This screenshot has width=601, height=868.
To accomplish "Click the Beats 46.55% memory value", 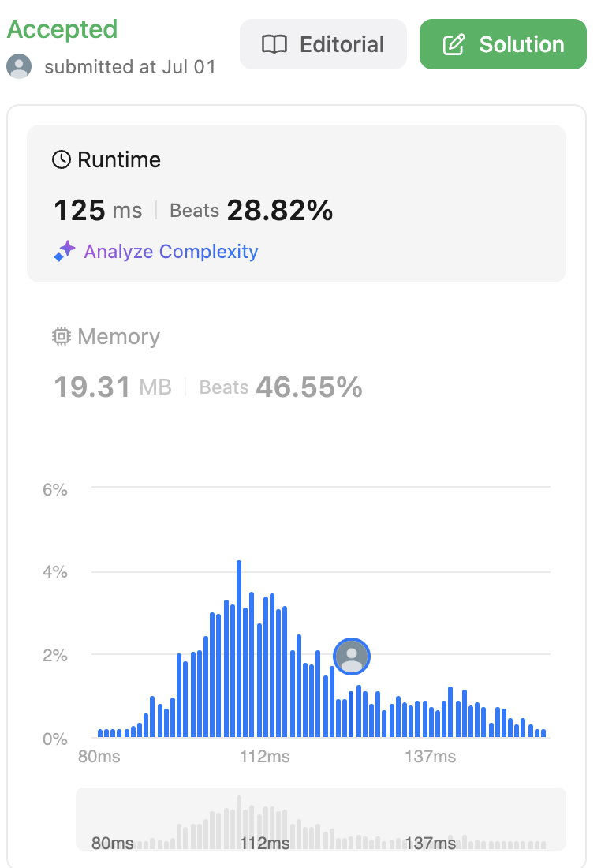I will coord(281,387).
